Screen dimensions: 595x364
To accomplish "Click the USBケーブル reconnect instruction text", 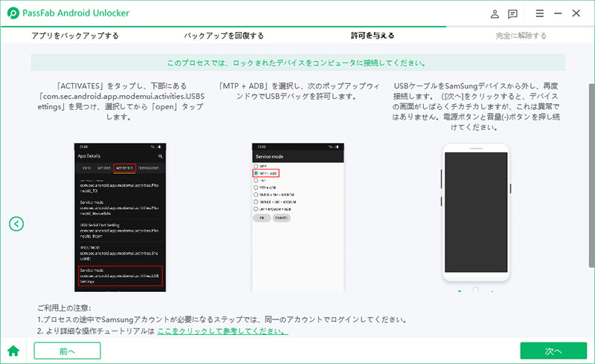I will click(x=476, y=106).
